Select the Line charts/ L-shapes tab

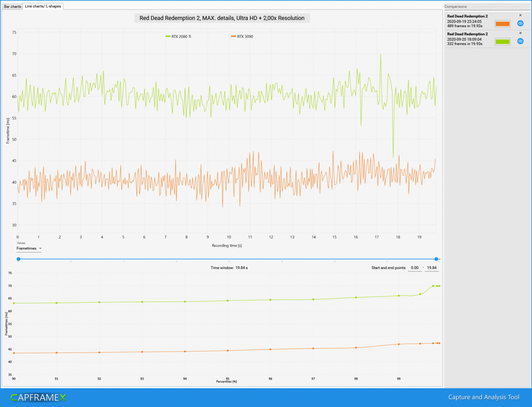[43, 7]
